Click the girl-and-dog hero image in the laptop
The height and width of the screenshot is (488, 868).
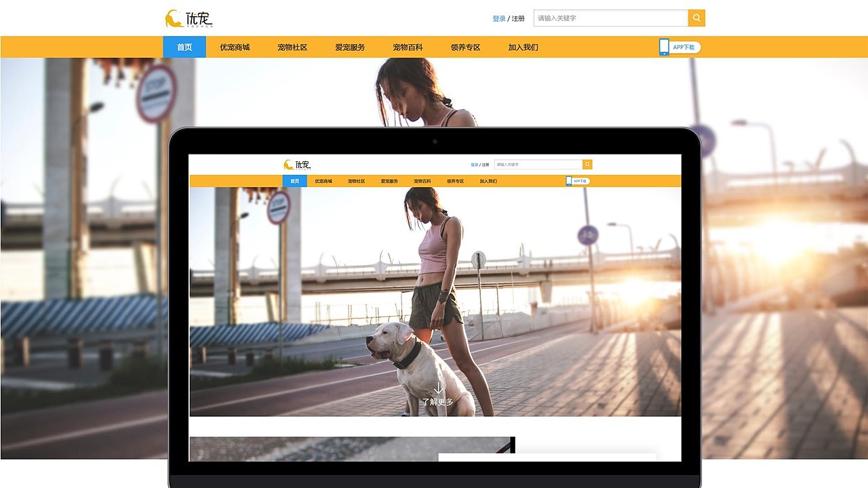point(435,302)
